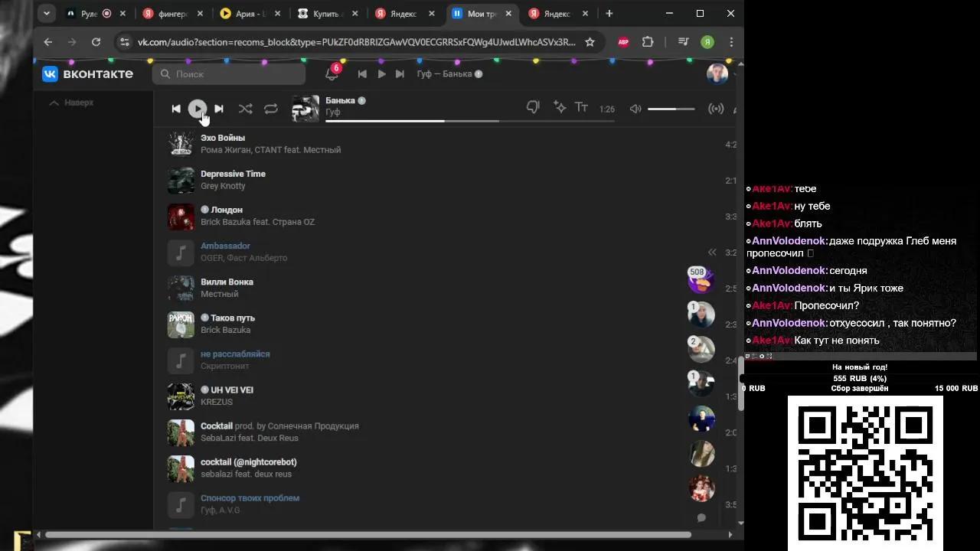Viewport: 980px width, 551px height.
Task: Open the top bar Гуф — Банька title
Action: pyautogui.click(x=449, y=73)
